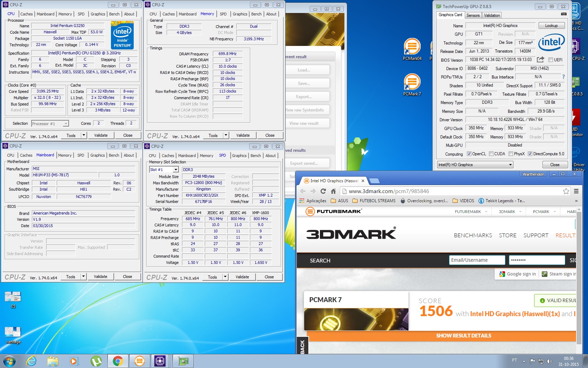Click the BIOS share/export icon in GPU-Z
The width and height of the screenshot is (588, 368).
coord(540,60)
